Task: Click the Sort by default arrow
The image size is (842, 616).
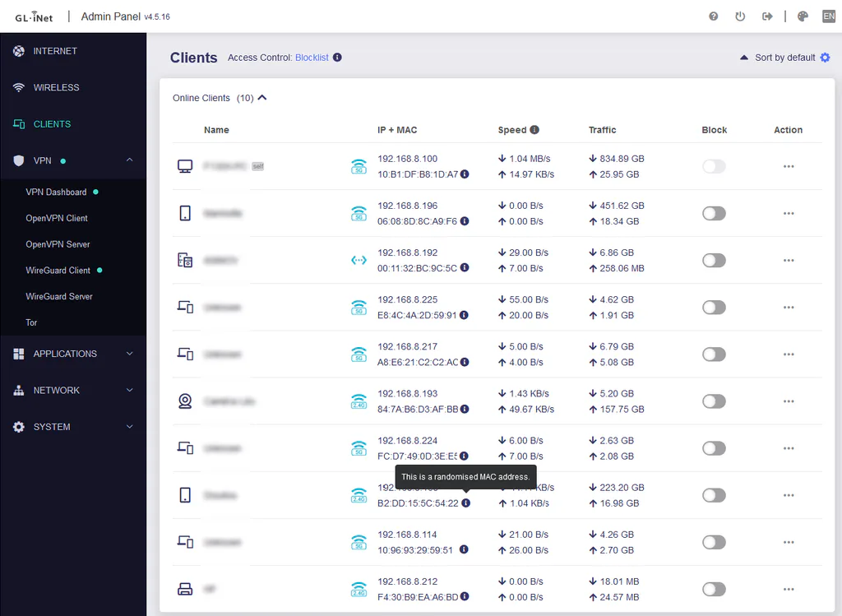Action: (x=743, y=58)
